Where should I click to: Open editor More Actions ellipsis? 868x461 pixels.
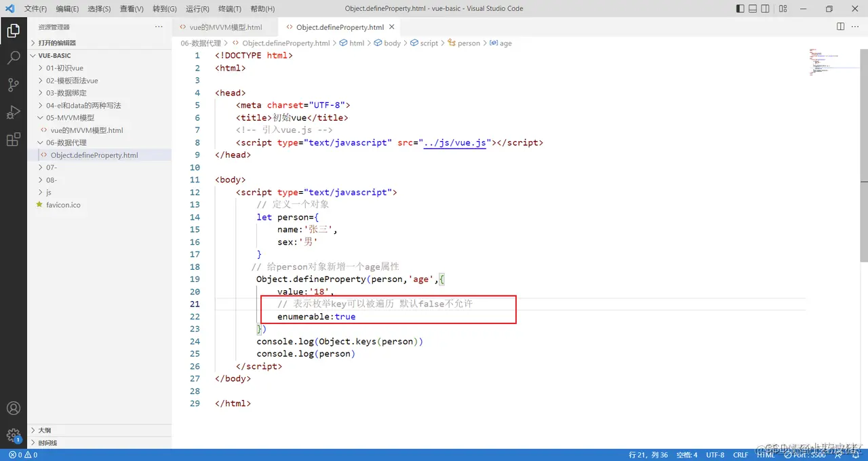pyautogui.click(x=856, y=26)
